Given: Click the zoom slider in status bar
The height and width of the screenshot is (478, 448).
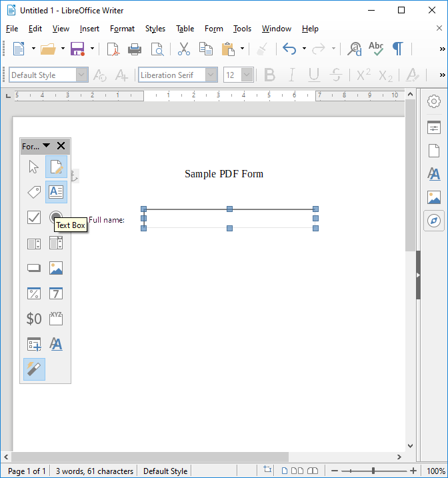Looking at the screenshot, I should [373, 471].
